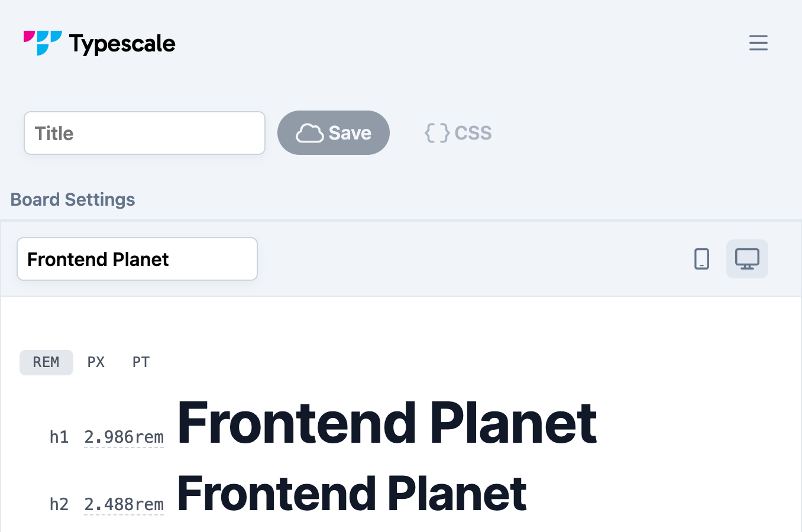802x532 pixels.
Task: Save the current typescale
Action: (x=334, y=132)
